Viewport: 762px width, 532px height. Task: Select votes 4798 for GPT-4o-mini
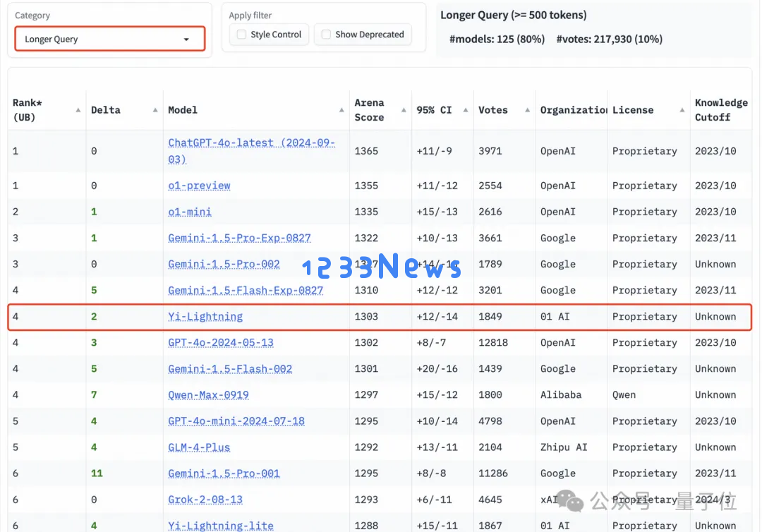click(490, 421)
